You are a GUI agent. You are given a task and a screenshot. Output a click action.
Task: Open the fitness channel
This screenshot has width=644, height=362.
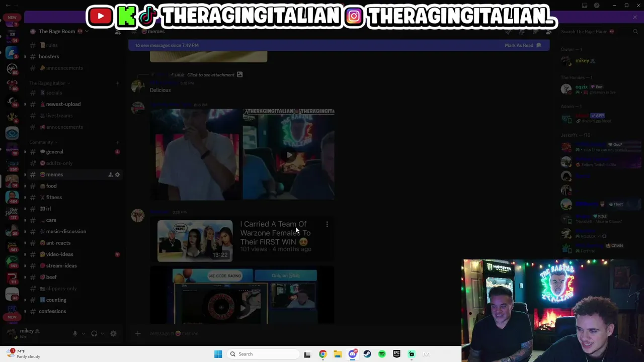(x=74, y=197)
